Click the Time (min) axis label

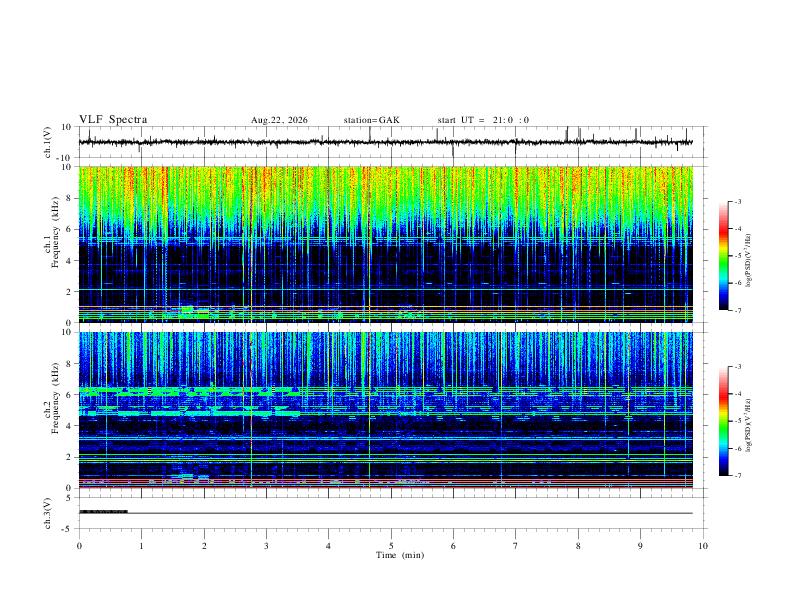[x=400, y=555]
